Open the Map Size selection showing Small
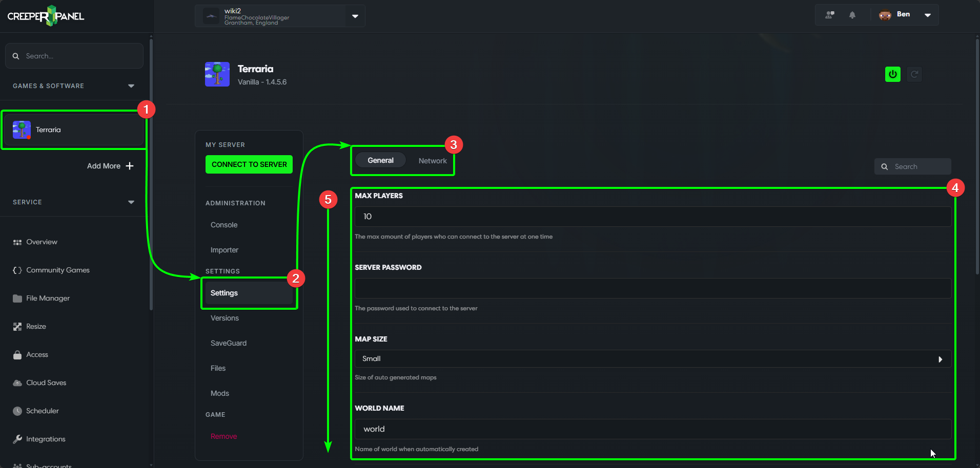Image resolution: width=980 pixels, height=468 pixels. click(652, 358)
